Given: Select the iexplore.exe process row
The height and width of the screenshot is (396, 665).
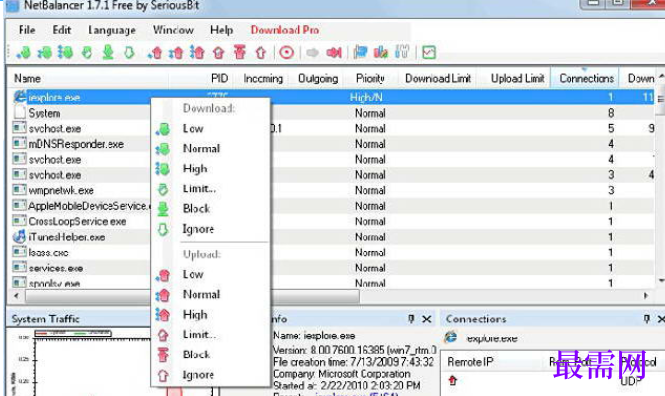Looking at the screenshot, I should (331, 98).
